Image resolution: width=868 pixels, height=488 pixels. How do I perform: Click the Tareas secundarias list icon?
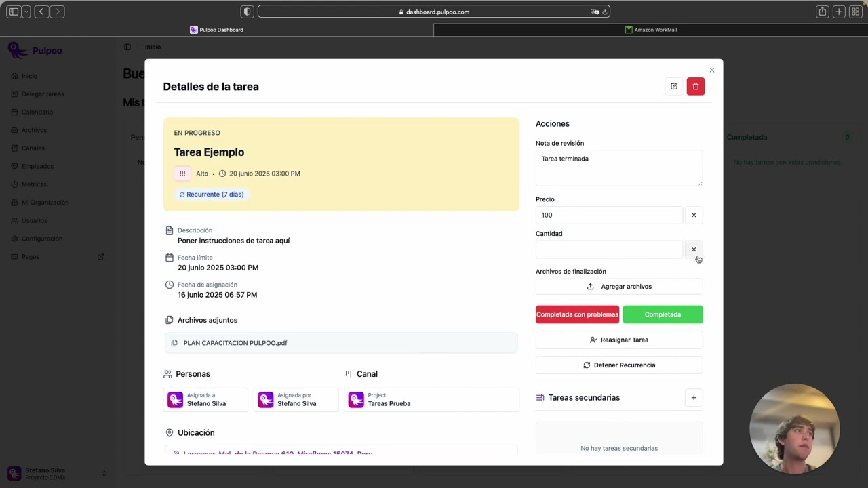pyautogui.click(x=540, y=398)
